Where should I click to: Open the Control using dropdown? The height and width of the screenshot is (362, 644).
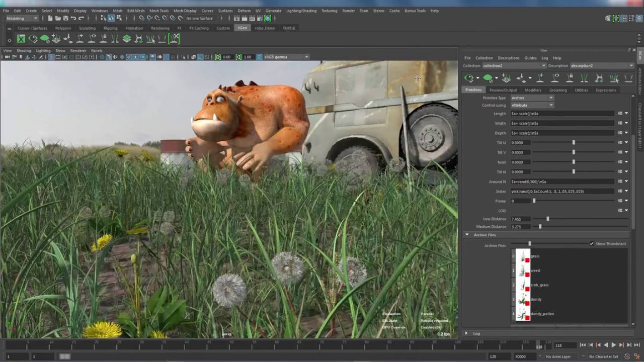click(532, 105)
